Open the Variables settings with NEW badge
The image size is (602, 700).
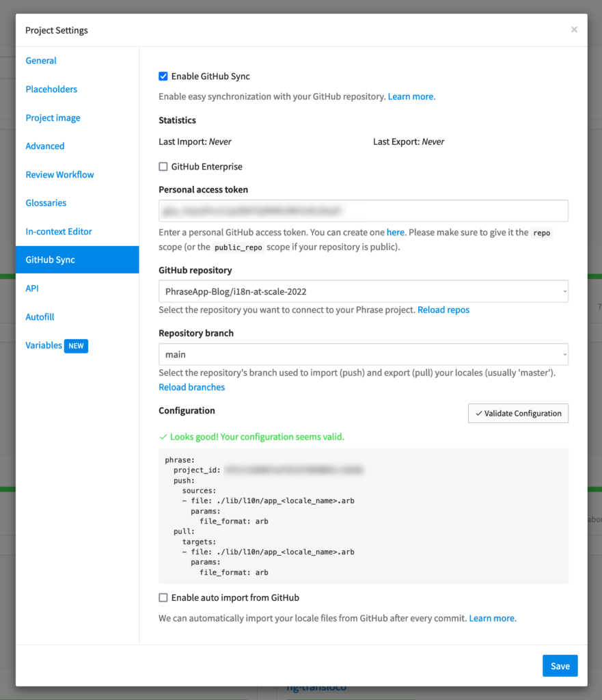[x=44, y=345]
